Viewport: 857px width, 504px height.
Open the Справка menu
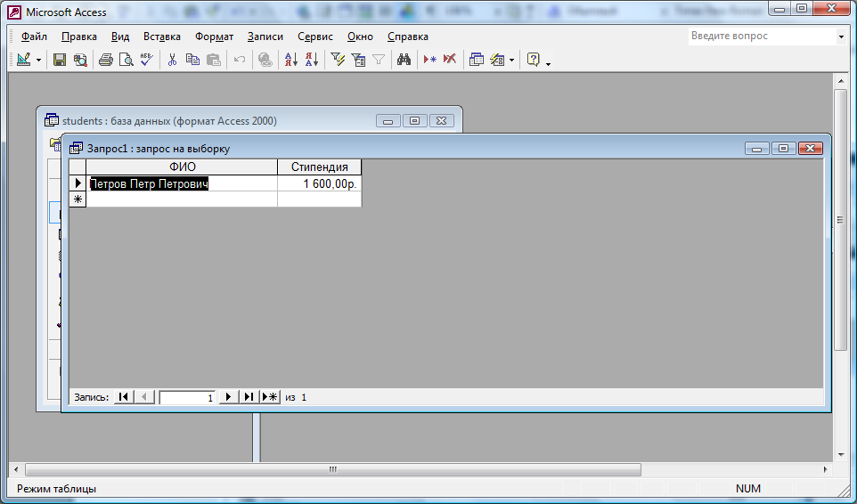click(408, 37)
